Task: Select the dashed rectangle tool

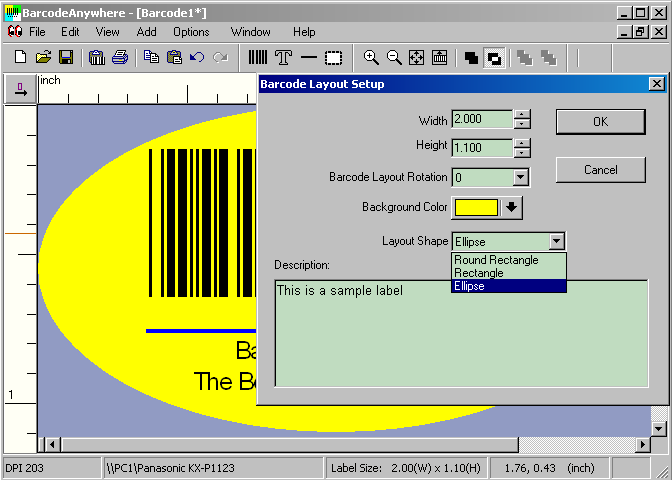Action: click(333, 58)
